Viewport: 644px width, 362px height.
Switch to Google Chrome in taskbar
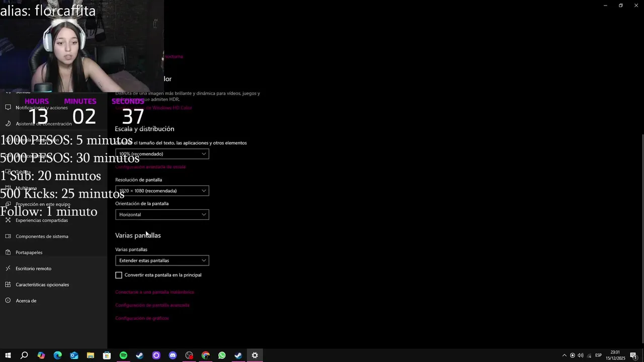[x=205, y=355]
